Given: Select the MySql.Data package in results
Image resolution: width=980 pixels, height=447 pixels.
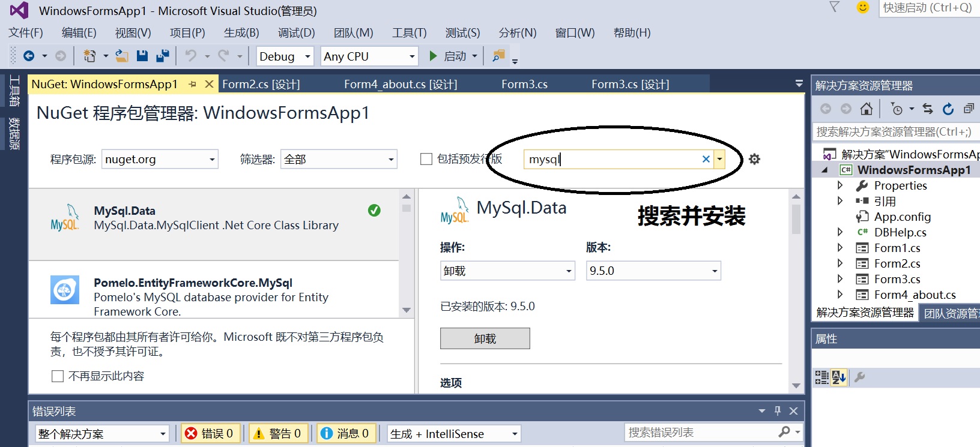Looking at the screenshot, I should pyautogui.click(x=213, y=224).
